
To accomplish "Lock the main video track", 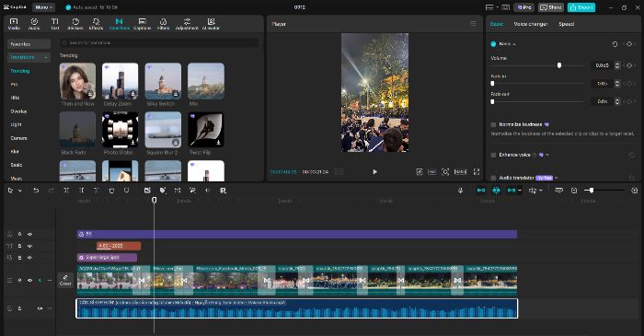I will [19, 280].
